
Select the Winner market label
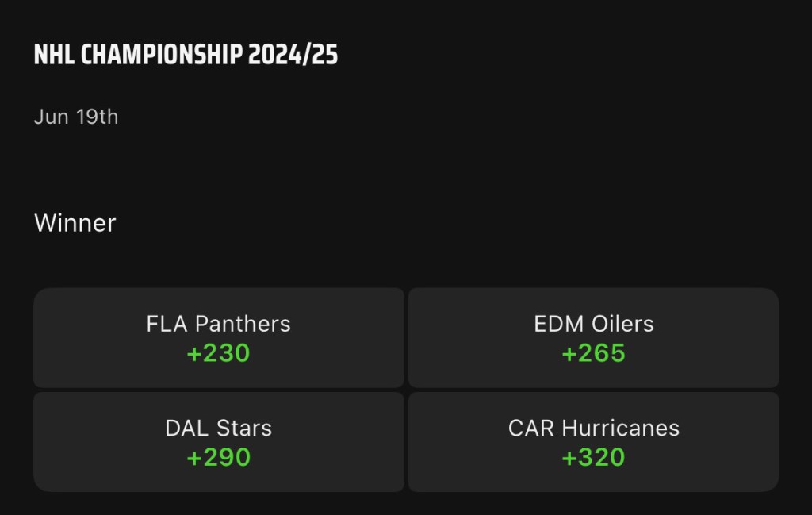tap(75, 223)
